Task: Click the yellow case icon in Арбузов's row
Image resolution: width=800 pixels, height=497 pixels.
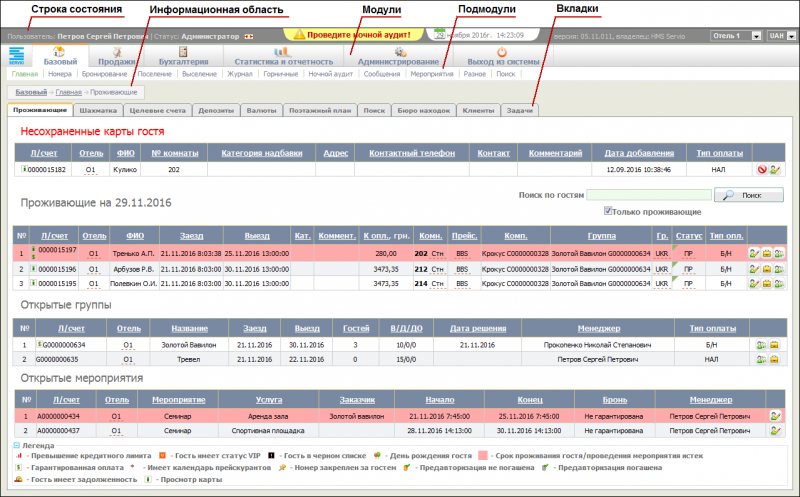Action: (x=766, y=269)
